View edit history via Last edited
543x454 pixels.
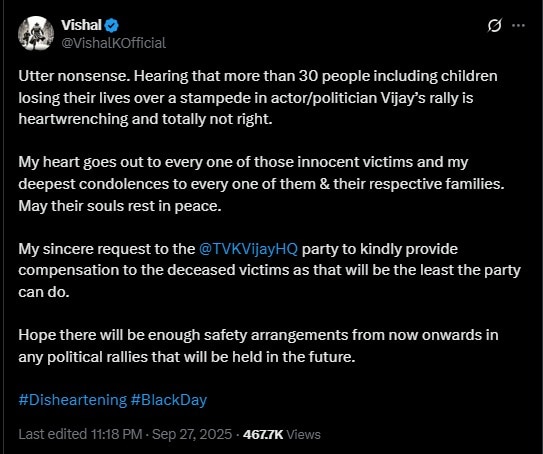[x=53, y=434]
